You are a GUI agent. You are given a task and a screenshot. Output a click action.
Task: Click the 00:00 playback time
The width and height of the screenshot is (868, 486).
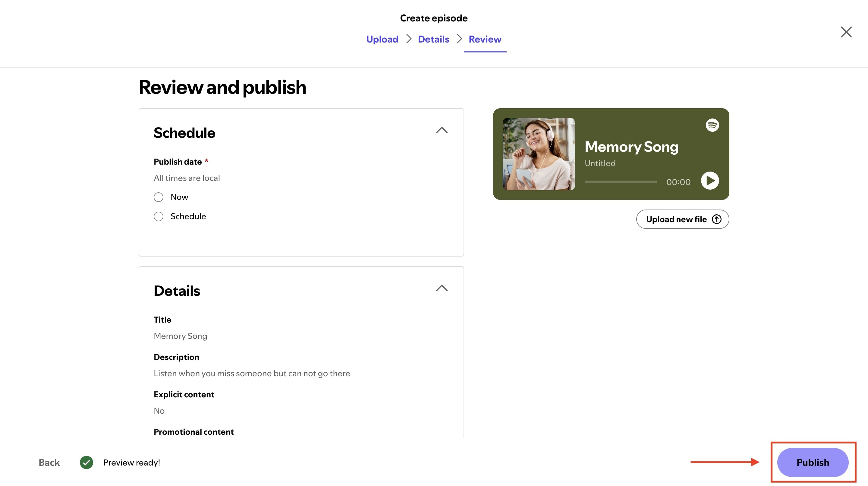click(678, 182)
